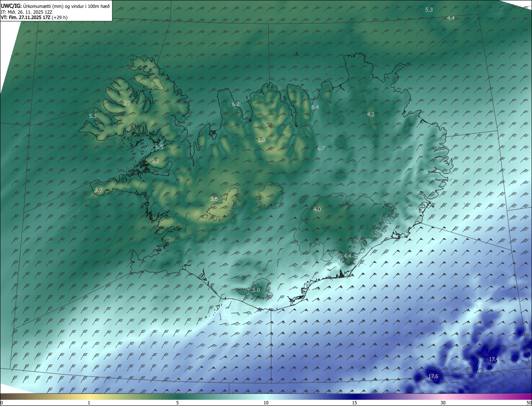Click the map value label 6.5
The height and width of the screenshot is (406, 532).
(160, 147)
